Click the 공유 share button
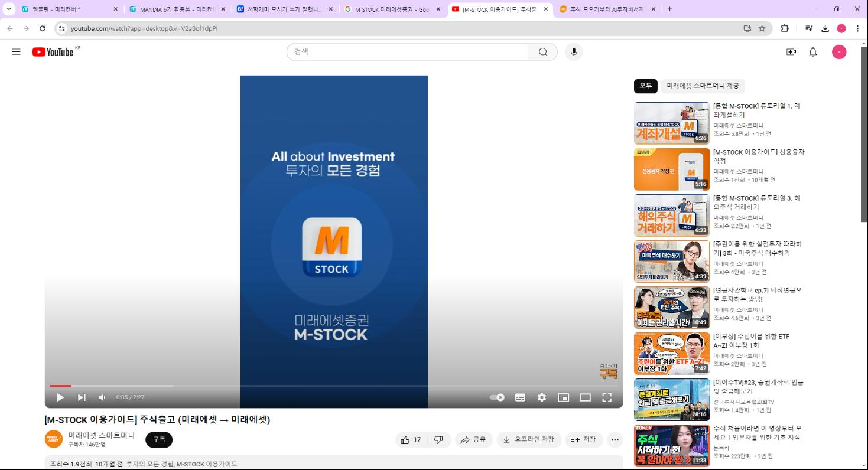This screenshot has height=470, width=868. pos(473,439)
